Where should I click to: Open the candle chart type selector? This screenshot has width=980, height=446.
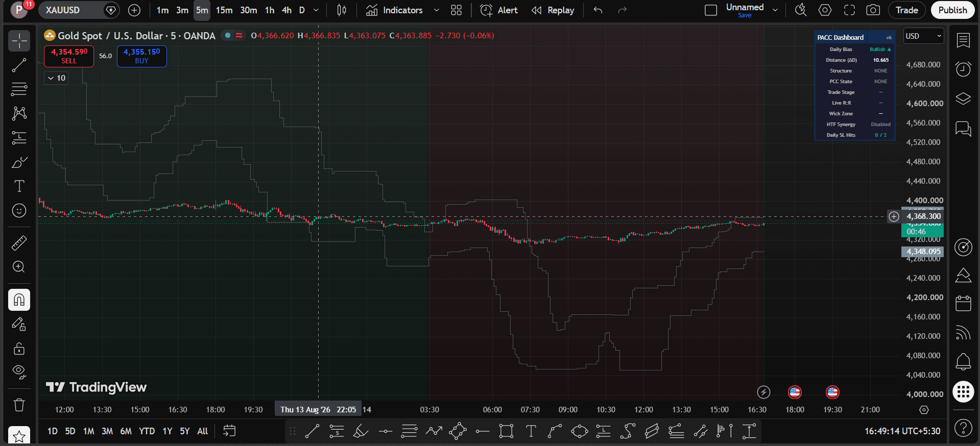click(342, 10)
